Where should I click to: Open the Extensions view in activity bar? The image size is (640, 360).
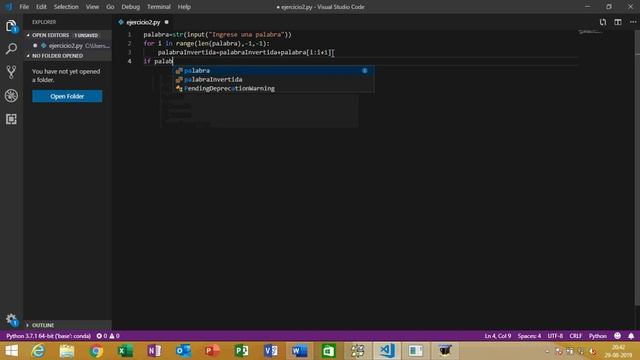[11, 119]
